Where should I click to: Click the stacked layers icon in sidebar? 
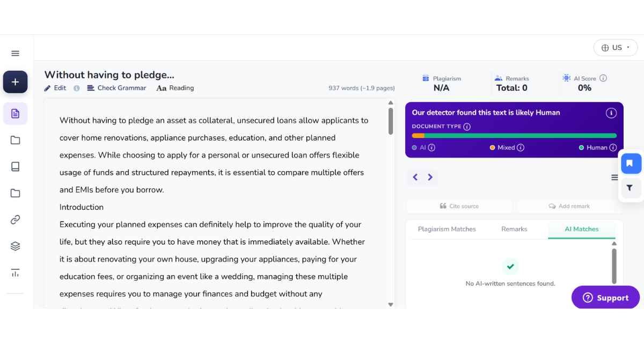(15, 246)
